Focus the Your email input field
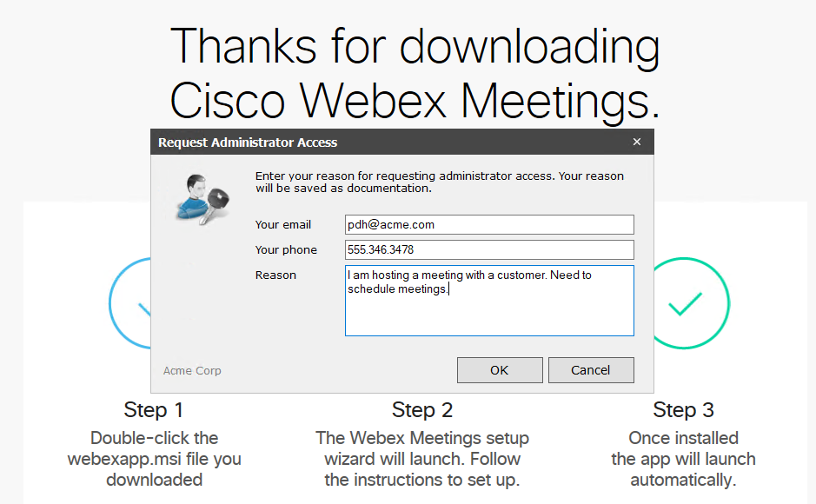This screenshot has width=816, height=504. tap(489, 225)
